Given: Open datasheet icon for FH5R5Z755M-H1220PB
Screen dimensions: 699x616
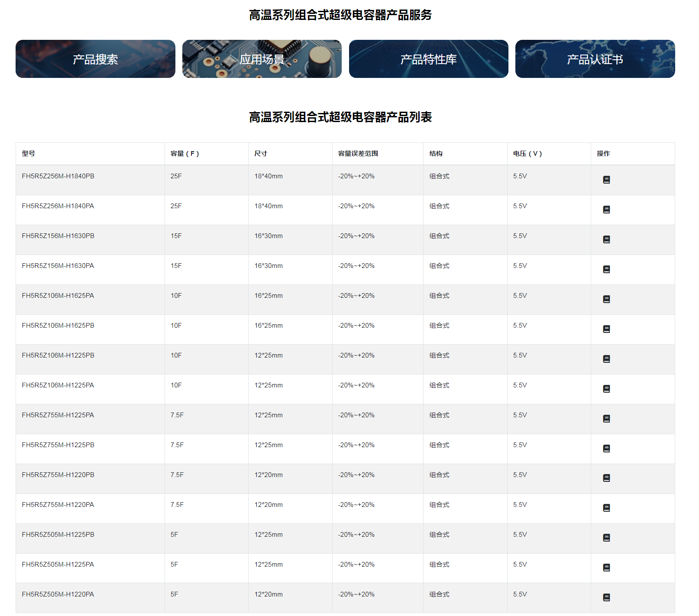Looking at the screenshot, I should (606, 478).
